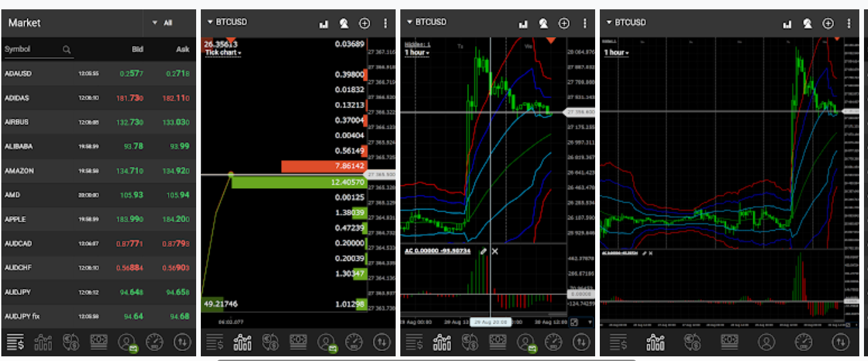The height and width of the screenshot is (361, 868).
Task: Open account profile icon on crosshair chart screen
Action: [526, 343]
